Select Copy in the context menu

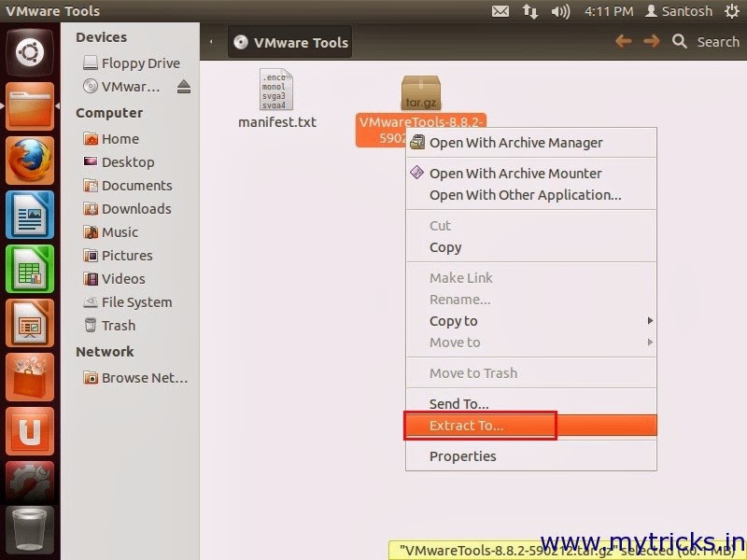[530, 247]
